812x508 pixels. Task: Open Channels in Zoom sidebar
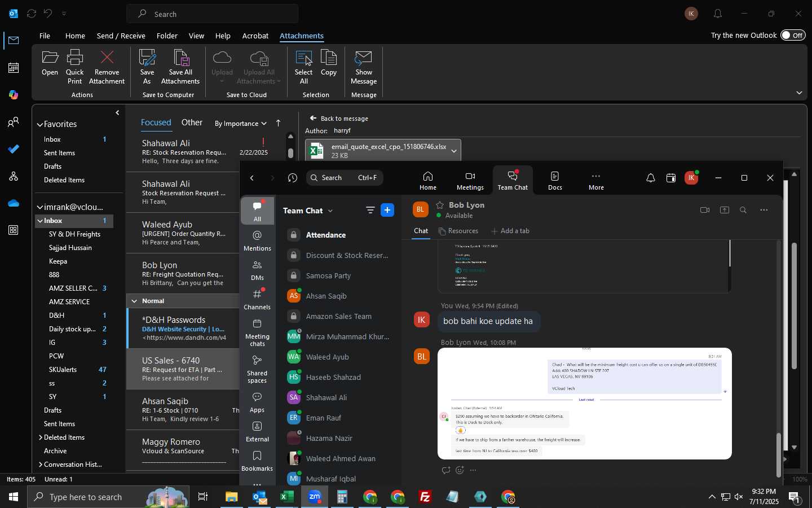[257, 299]
